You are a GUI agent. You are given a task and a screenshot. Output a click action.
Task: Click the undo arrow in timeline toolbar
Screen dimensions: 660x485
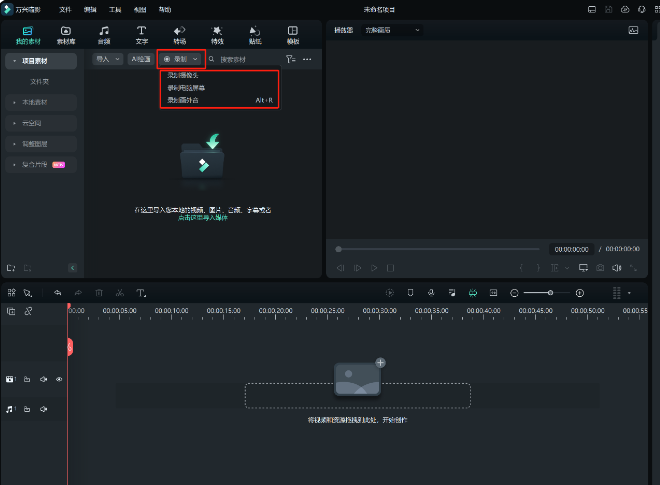click(x=58, y=293)
